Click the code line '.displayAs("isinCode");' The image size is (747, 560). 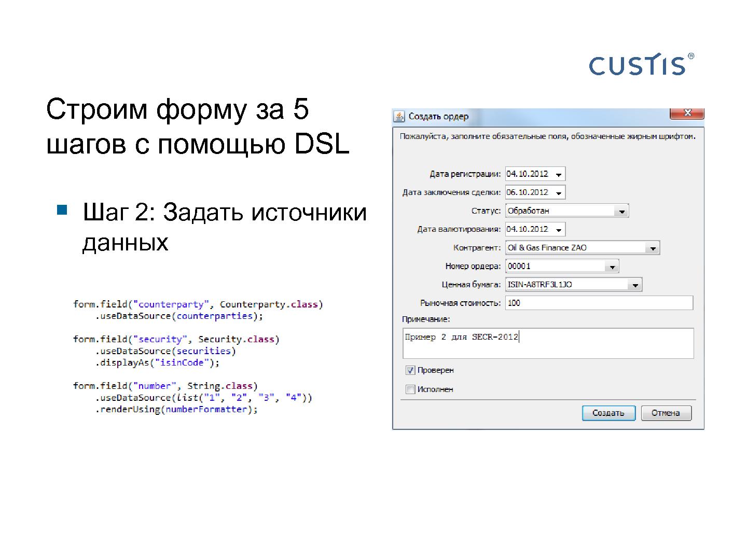[x=157, y=362]
